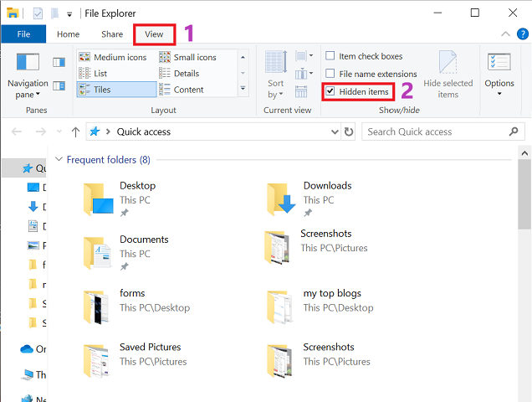The width and height of the screenshot is (532, 402).
Task: Click the Desktop icon in the sidebar
Action: point(33,187)
